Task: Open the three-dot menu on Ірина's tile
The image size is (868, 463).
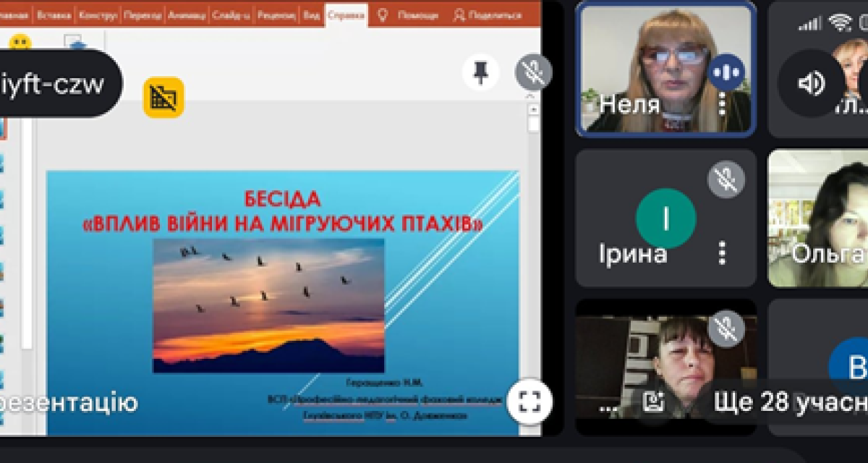Action: pyautogui.click(x=721, y=253)
